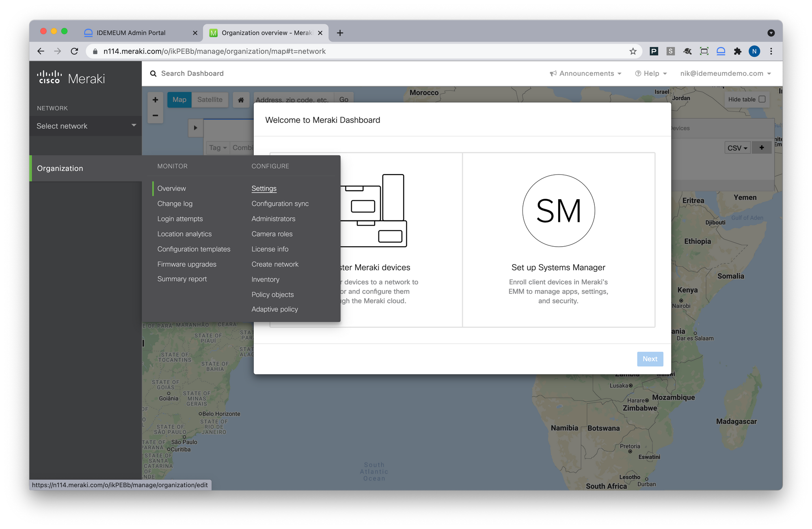This screenshot has height=529, width=812.
Task: Toggle the Hide table checkbox
Action: tap(762, 99)
